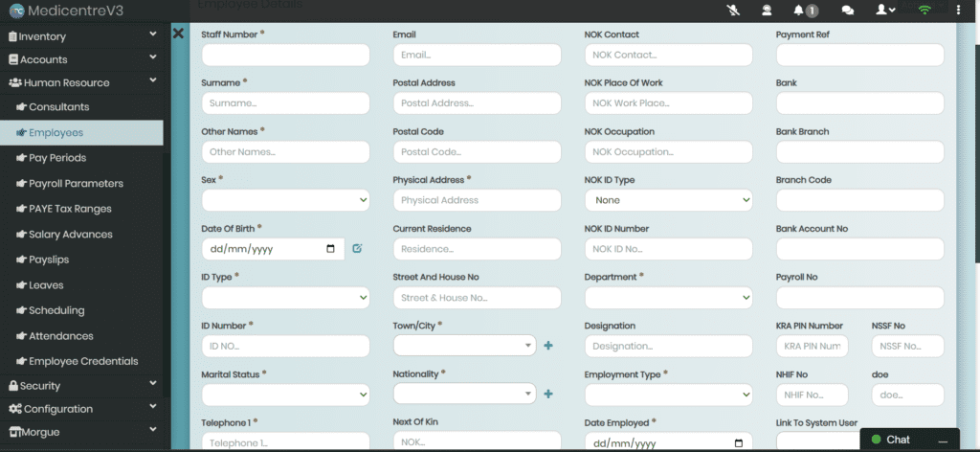Open the chat bubbles icon in top bar
Image resolution: width=980 pixels, height=452 pixels.
coord(848,10)
